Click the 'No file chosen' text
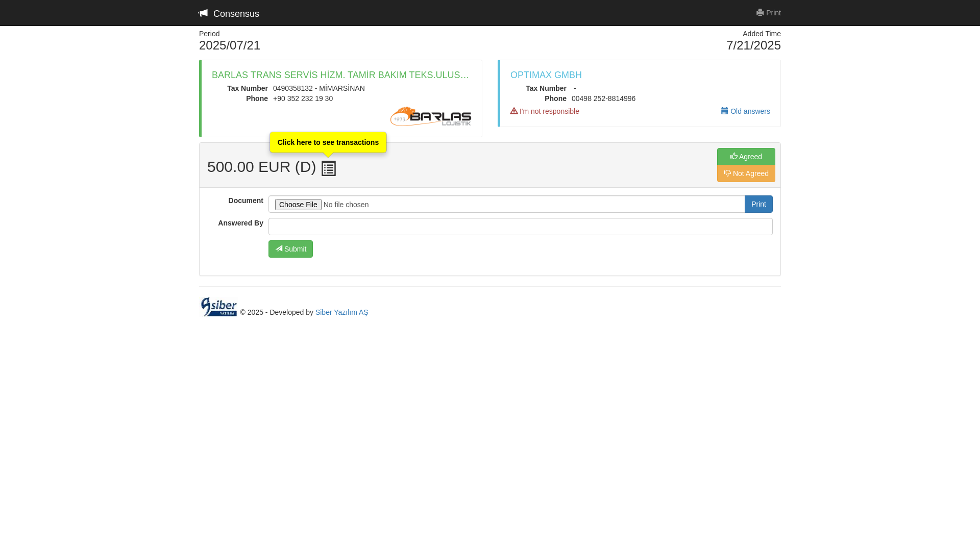 pyautogui.click(x=346, y=205)
